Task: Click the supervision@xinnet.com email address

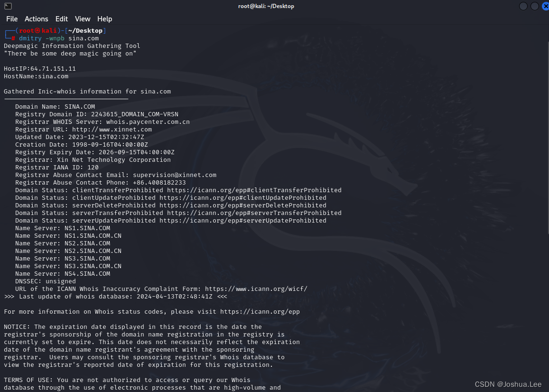Action: point(175,175)
